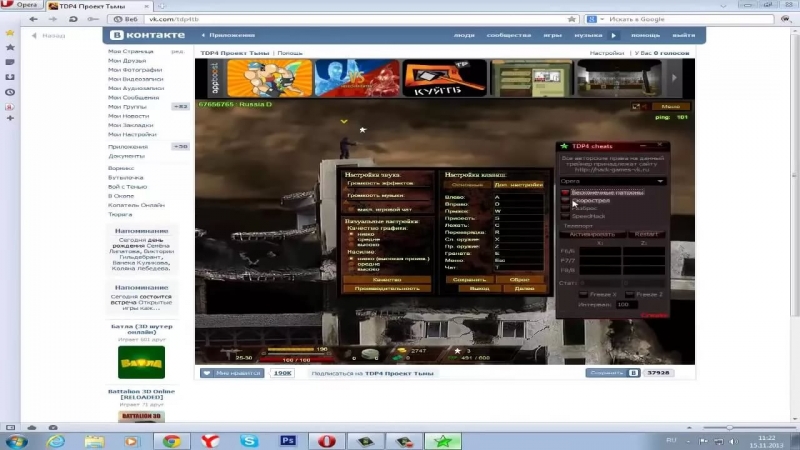Select the green star TDP4 cheats taskbar icon
The image size is (800, 450).
[443, 441]
